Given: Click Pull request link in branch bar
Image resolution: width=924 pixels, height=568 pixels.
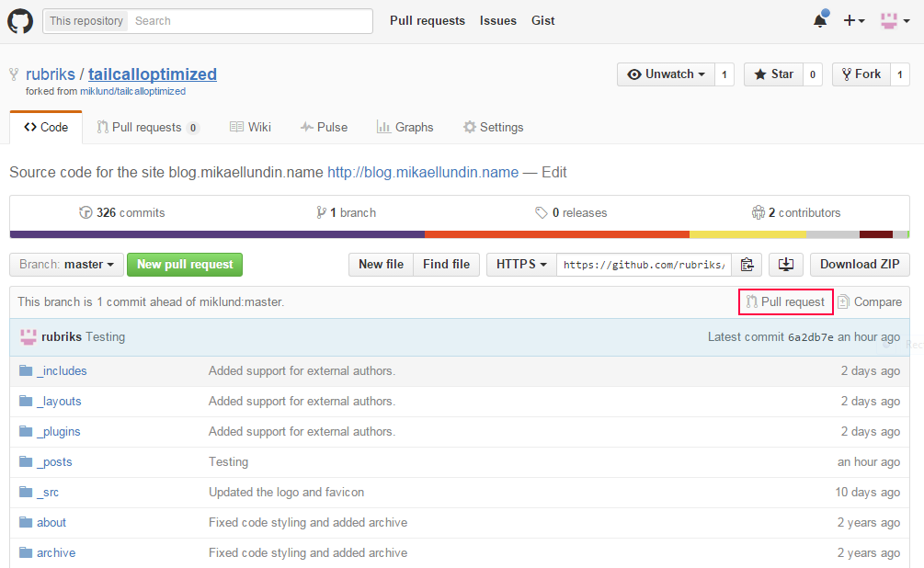Looking at the screenshot, I should point(786,301).
